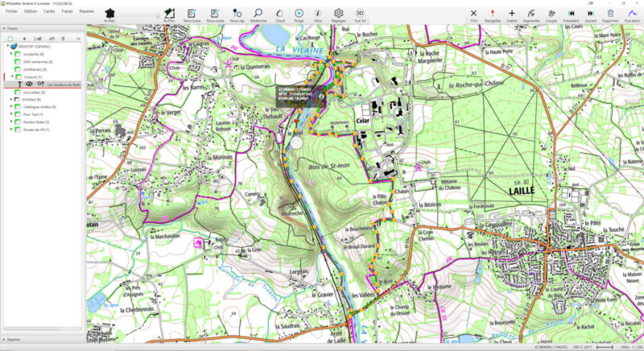Image resolution: width=644 pixels, height=351 pixels.
Task: Open the Cartes menu
Action: click(49, 11)
